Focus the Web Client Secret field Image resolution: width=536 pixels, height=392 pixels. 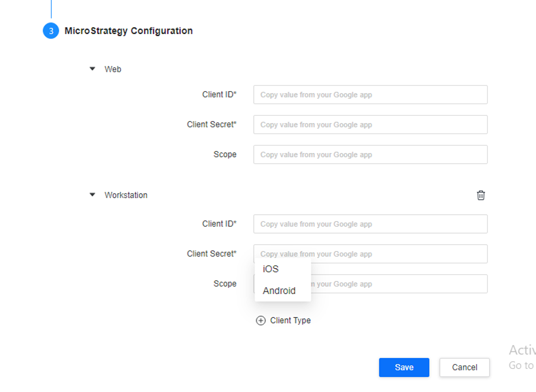tap(370, 125)
